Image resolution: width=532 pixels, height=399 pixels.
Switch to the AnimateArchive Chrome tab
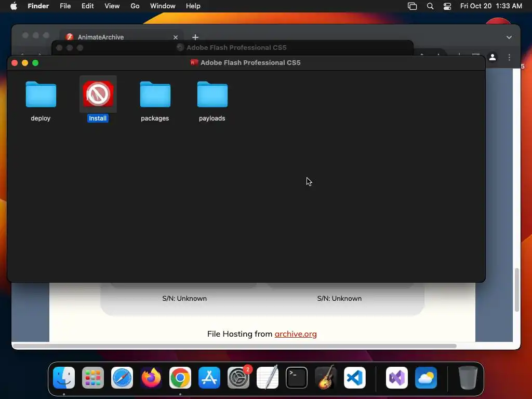121,37
